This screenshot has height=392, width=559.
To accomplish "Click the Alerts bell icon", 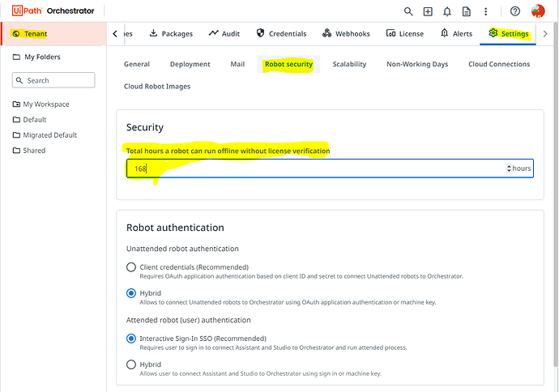I will pyautogui.click(x=444, y=33).
